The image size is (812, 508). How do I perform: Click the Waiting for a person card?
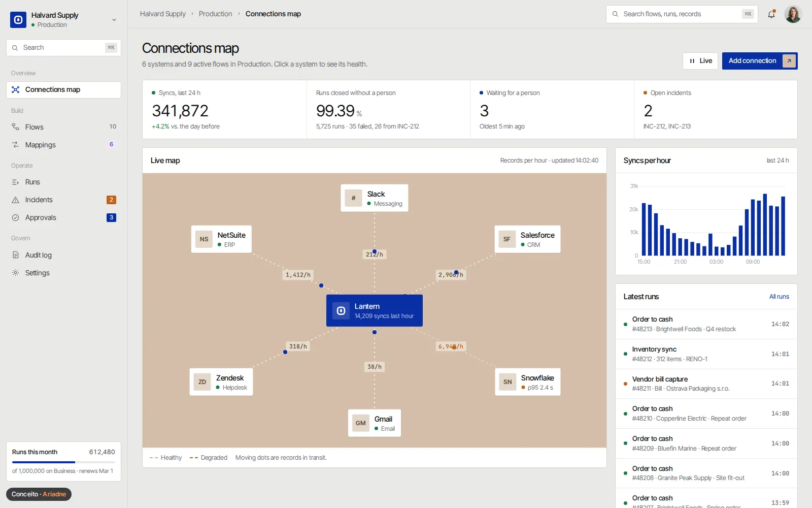(552, 110)
